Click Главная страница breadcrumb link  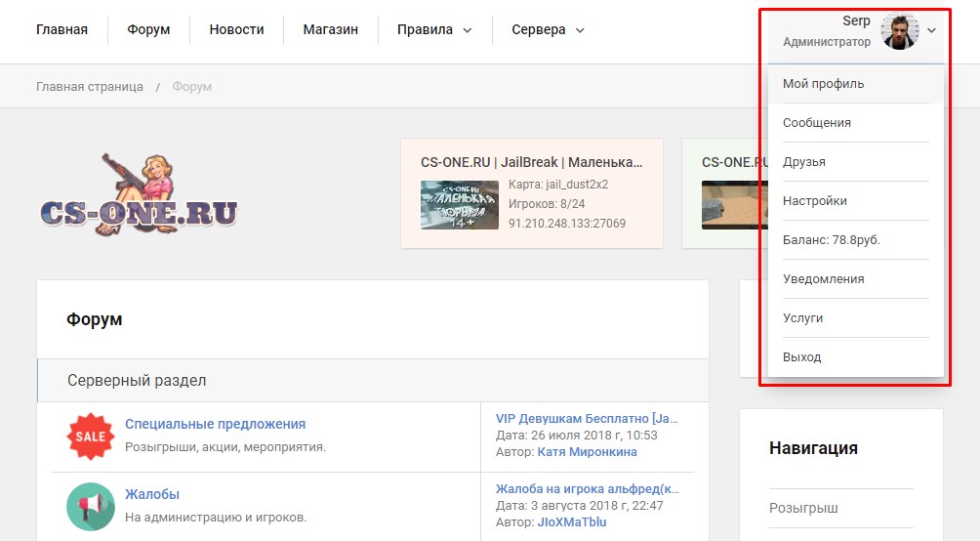[x=90, y=86]
